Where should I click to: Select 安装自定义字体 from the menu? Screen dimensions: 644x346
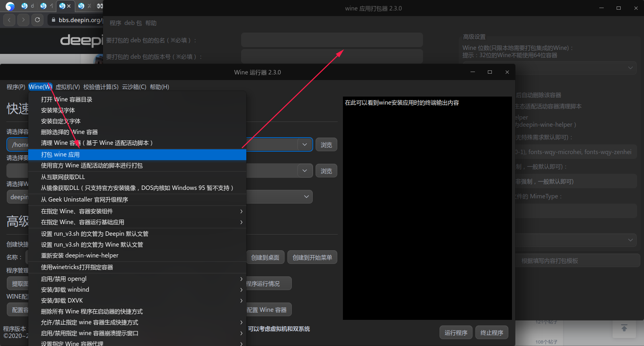point(137,121)
